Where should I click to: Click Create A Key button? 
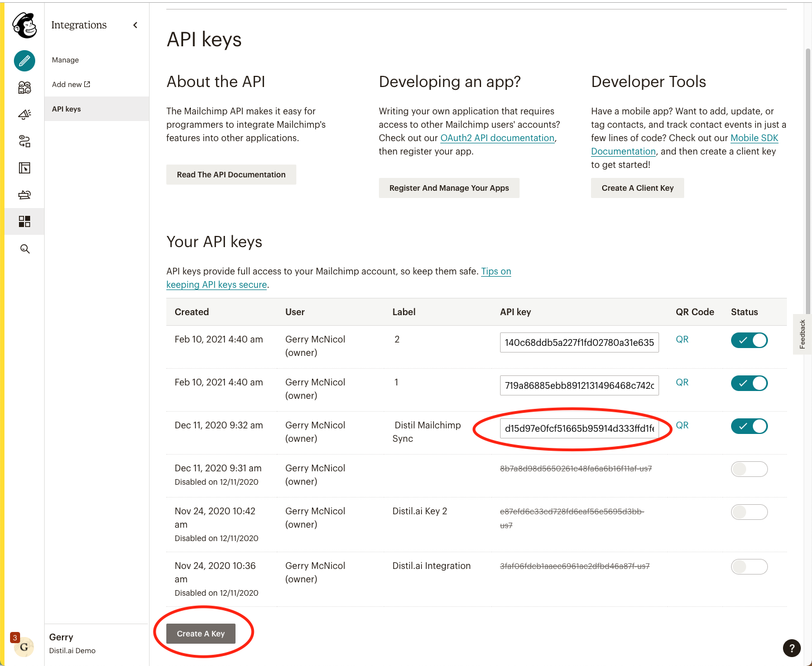click(201, 634)
